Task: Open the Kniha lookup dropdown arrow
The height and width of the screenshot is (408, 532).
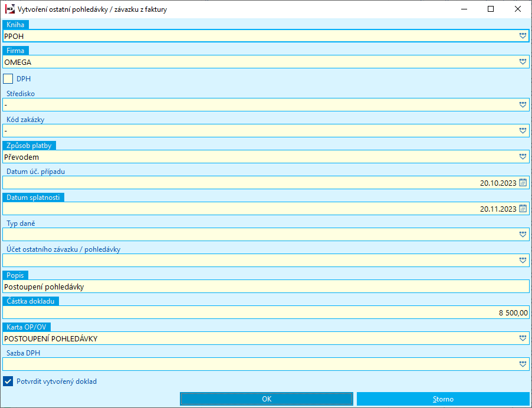Action: coord(523,35)
